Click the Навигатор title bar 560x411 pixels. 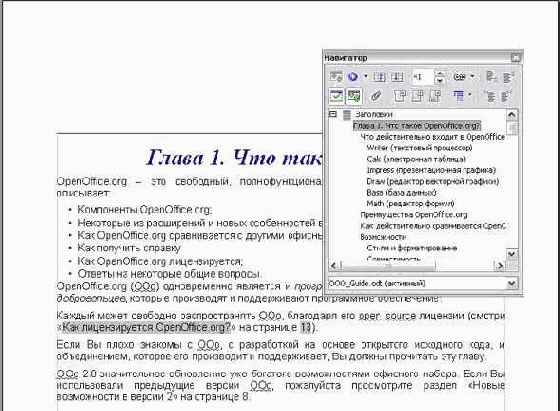coord(416,58)
